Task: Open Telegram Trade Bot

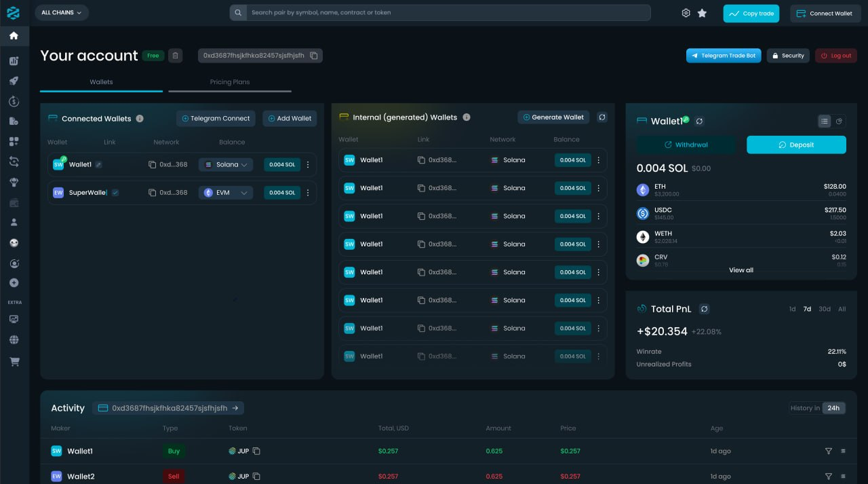Action: click(x=724, y=56)
